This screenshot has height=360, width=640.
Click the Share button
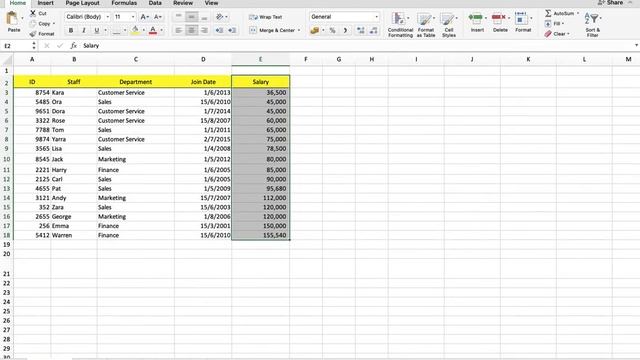point(611,3)
